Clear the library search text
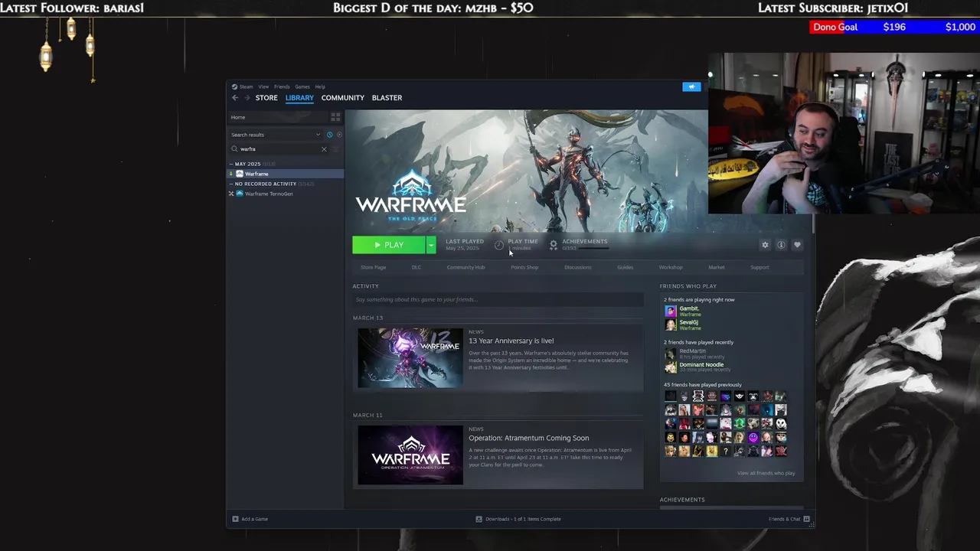The width and height of the screenshot is (980, 551). [324, 149]
